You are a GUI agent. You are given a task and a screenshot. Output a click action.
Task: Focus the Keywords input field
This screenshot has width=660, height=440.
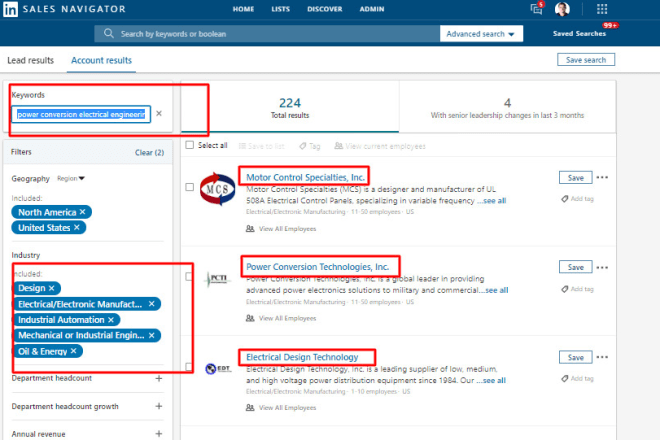[81, 114]
